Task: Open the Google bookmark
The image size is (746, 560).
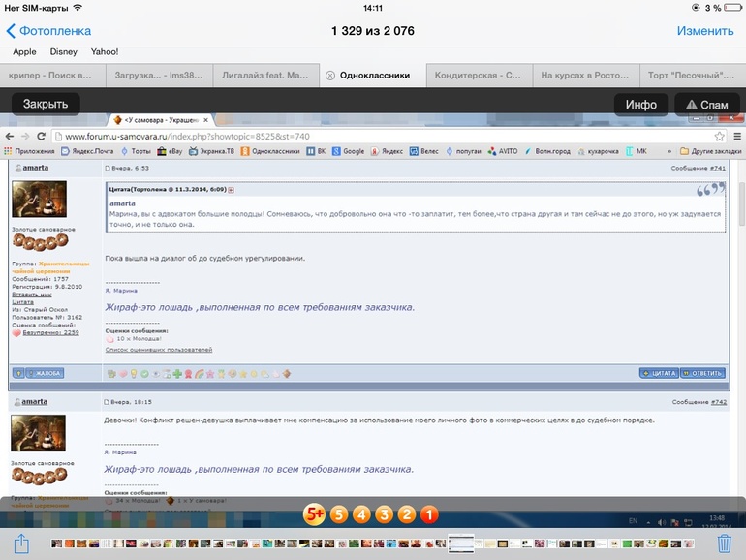Action: coord(348,151)
